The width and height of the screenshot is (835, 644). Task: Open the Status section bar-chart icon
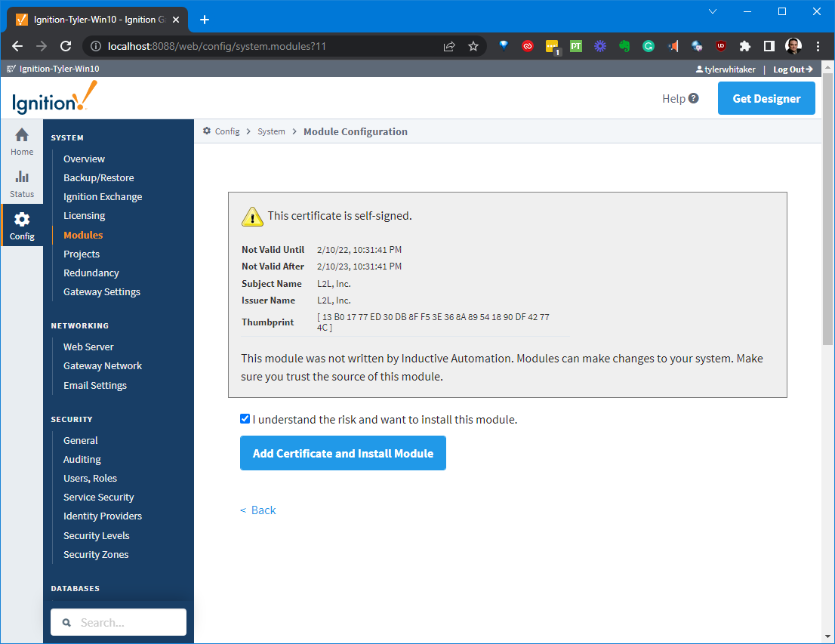tap(22, 177)
